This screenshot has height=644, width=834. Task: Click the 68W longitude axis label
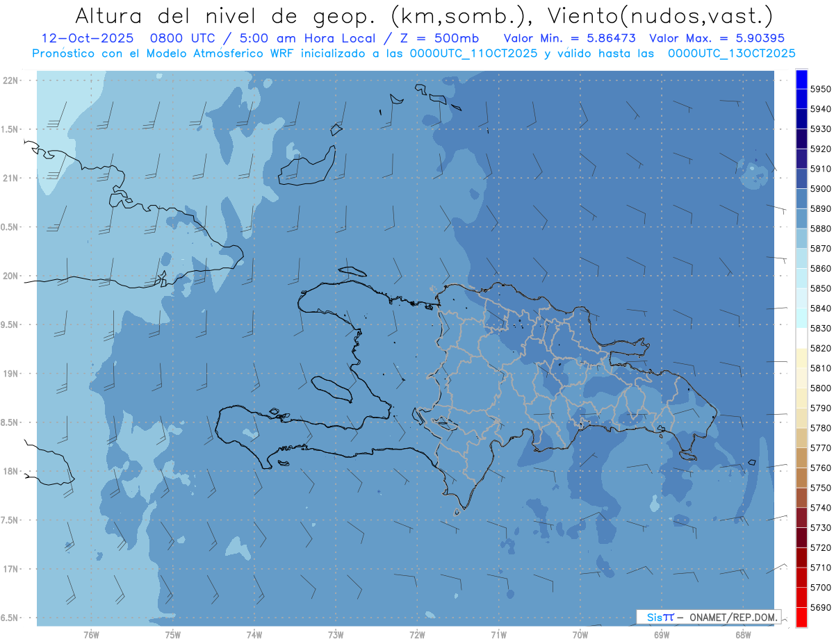click(743, 634)
